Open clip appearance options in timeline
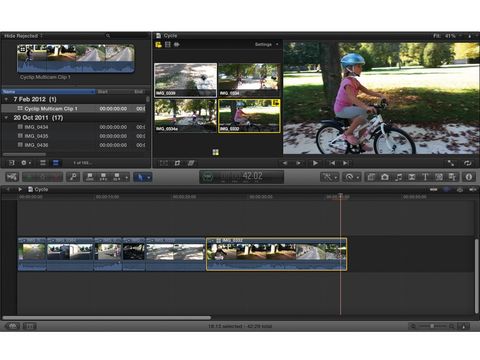The height and width of the screenshot is (360, 480). (463, 326)
